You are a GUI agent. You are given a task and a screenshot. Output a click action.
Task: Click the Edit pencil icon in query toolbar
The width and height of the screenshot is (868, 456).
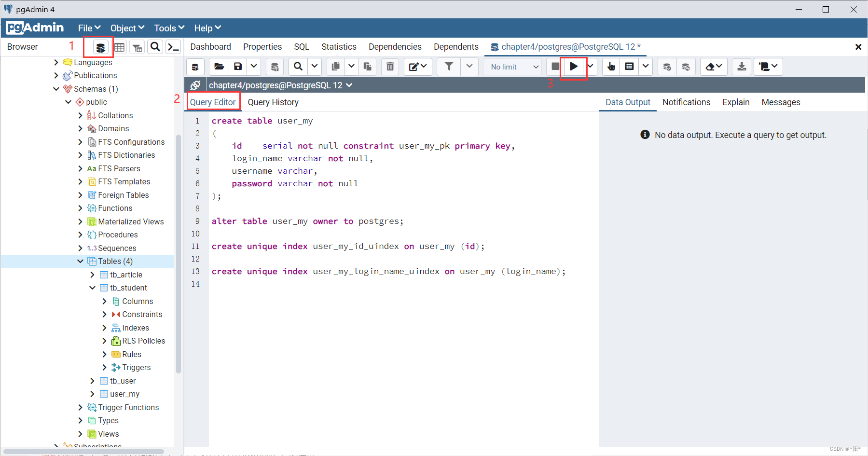click(418, 67)
